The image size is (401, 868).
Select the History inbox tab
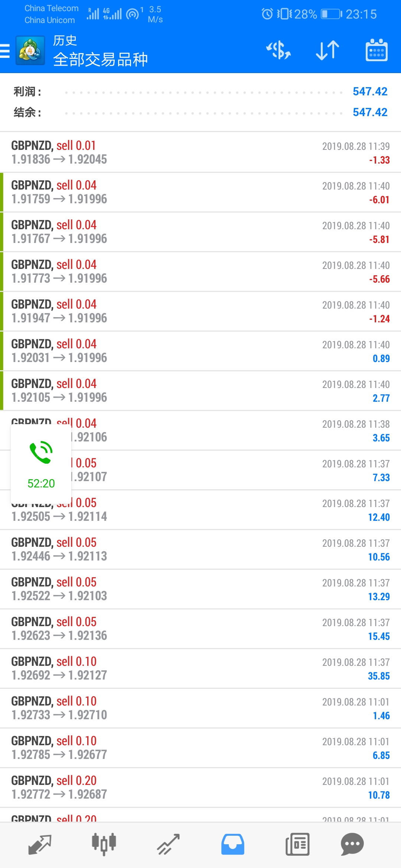point(233,845)
